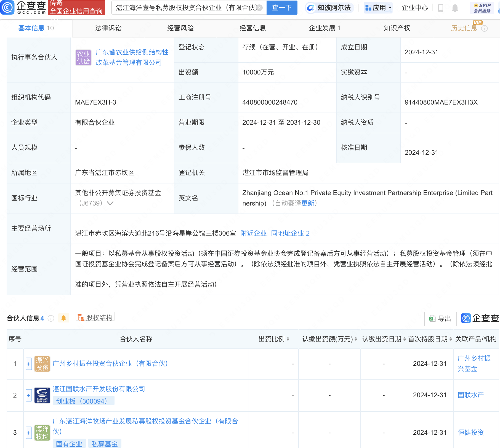This screenshot has width=500, height=448.
Task: Click 知彼阿尔法 logo button
Action: 329,8
